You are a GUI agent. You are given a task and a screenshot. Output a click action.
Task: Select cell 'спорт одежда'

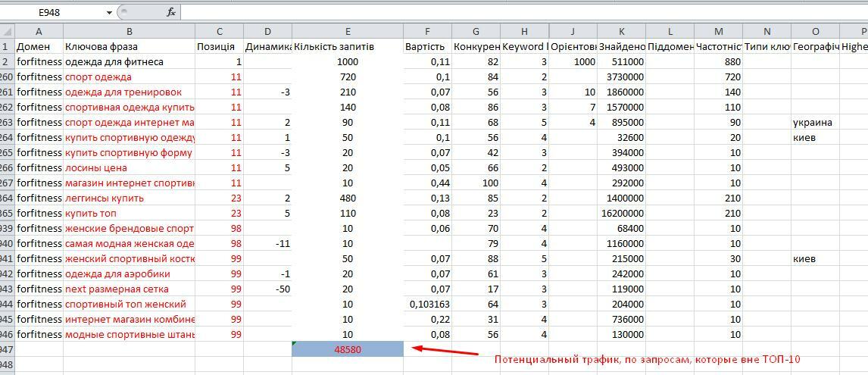pos(129,77)
